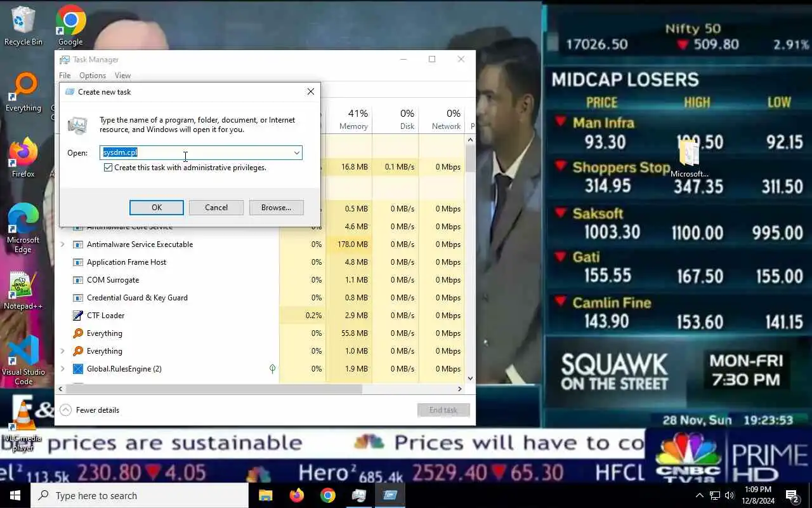This screenshot has width=812, height=508.
Task: Click the Browse... button
Action: click(x=276, y=208)
